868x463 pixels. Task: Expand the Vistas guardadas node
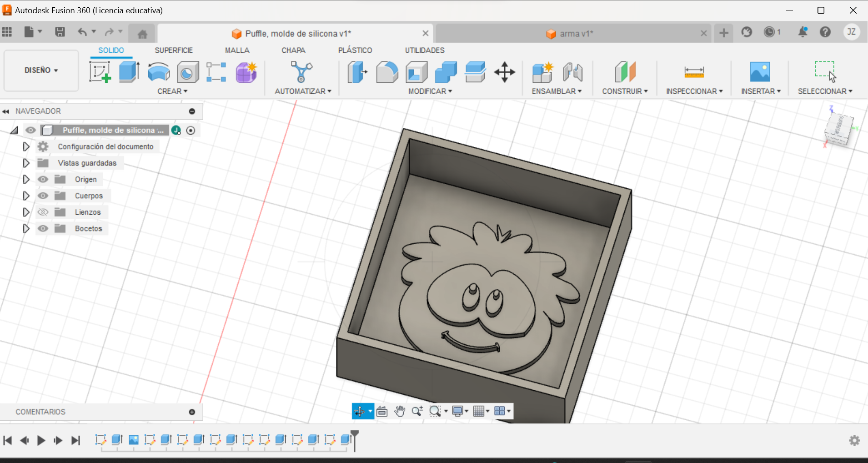pyautogui.click(x=26, y=163)
